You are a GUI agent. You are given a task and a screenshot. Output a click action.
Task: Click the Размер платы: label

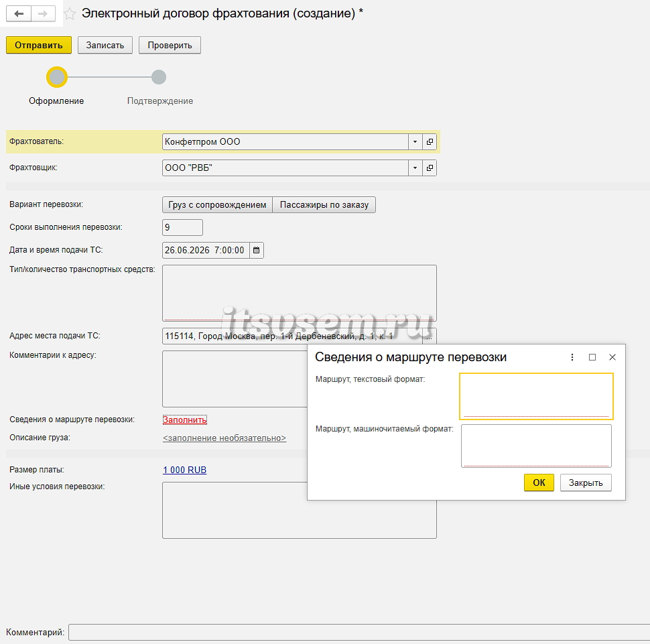(37, 470)
